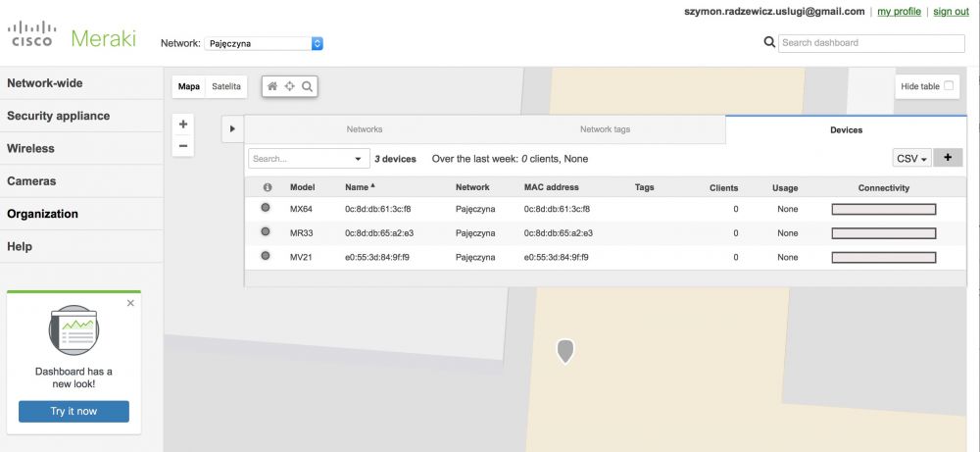Open the Cameras menu
The image size is (980, 452).
[x=81, y=180]
